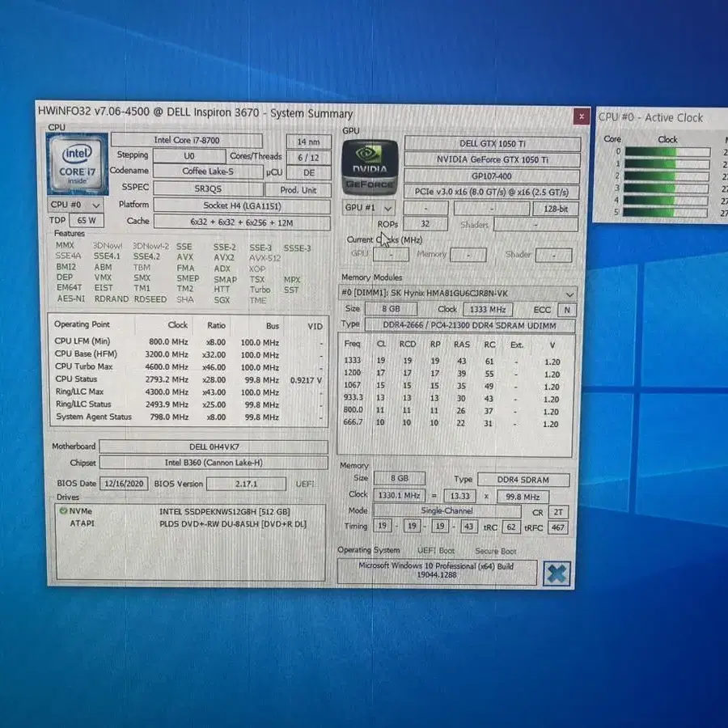Click the 14 nm process field
The width and height of the screenshot is (728, 728).
[309, 142]
